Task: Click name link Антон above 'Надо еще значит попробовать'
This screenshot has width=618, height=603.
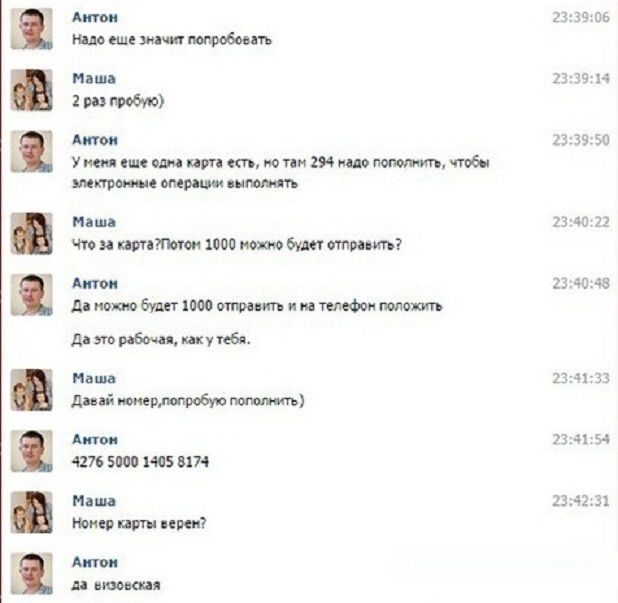Action: point(95,17)
